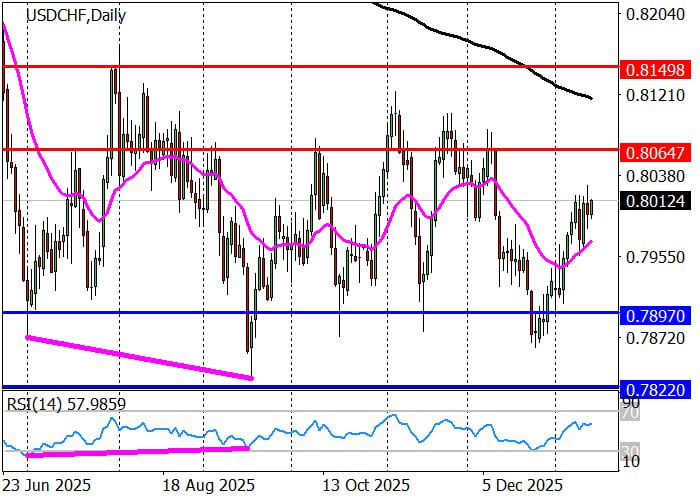Select the red 0.80647 price label
This screenshot has height=500, width=700.
click(651, 152)
